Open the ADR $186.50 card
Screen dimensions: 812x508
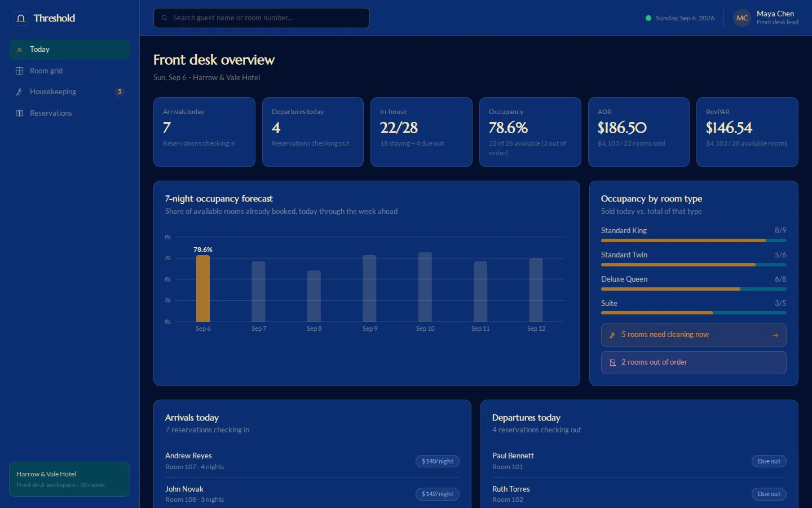point(639,132)
